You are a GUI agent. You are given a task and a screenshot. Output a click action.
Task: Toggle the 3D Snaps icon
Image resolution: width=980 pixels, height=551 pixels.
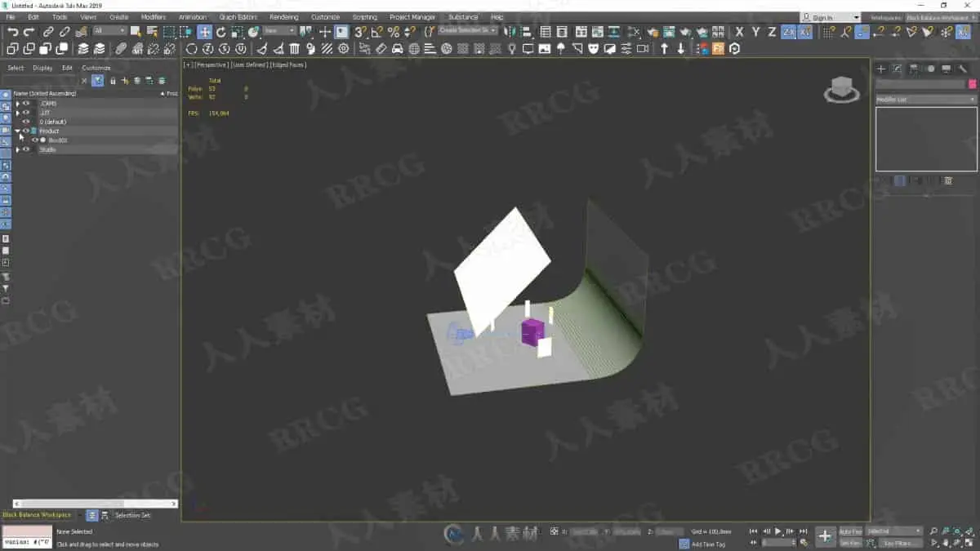tap(360, 32)
